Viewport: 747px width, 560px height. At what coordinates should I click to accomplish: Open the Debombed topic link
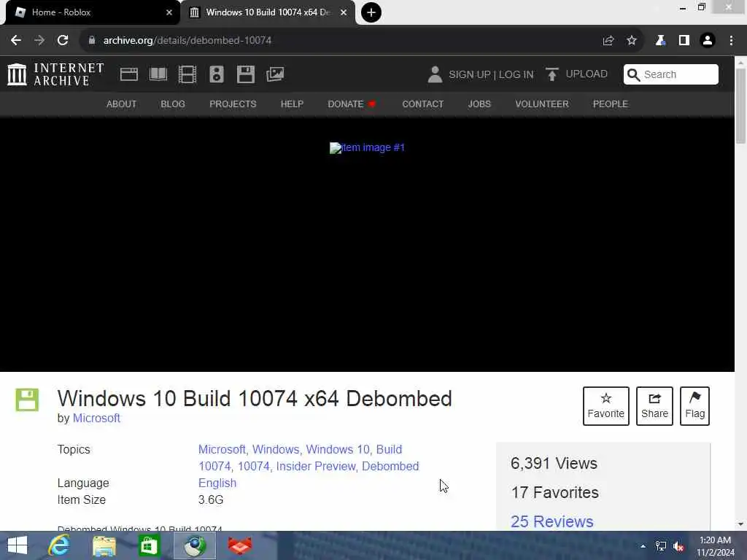coord(390,466)
